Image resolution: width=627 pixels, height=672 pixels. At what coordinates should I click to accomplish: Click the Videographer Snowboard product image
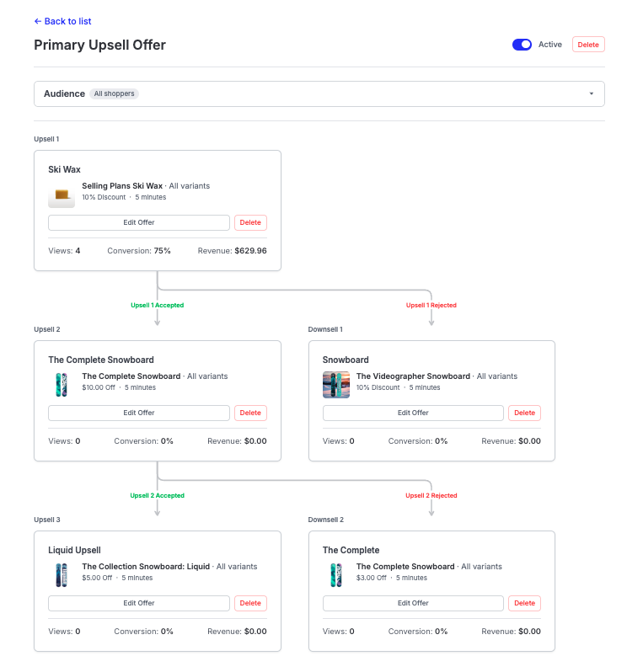click(x=335, y=385)
